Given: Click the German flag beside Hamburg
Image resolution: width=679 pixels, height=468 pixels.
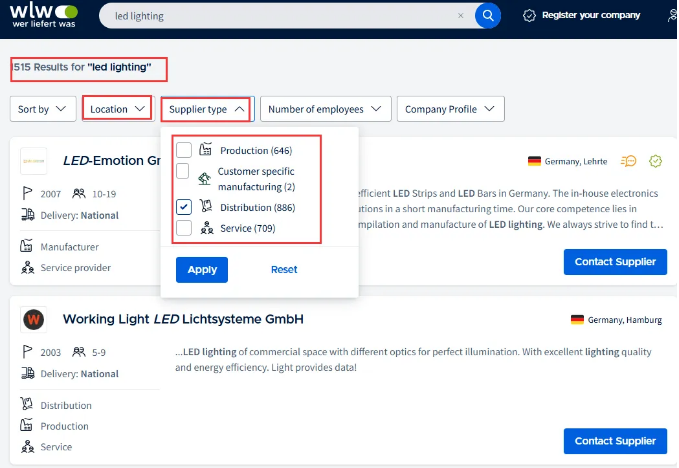Looking at the screenshot, I should (577, 320).
